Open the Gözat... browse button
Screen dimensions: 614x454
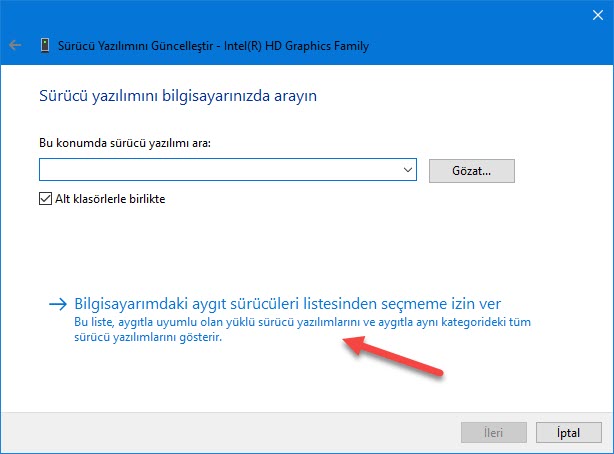pos(471,171)
